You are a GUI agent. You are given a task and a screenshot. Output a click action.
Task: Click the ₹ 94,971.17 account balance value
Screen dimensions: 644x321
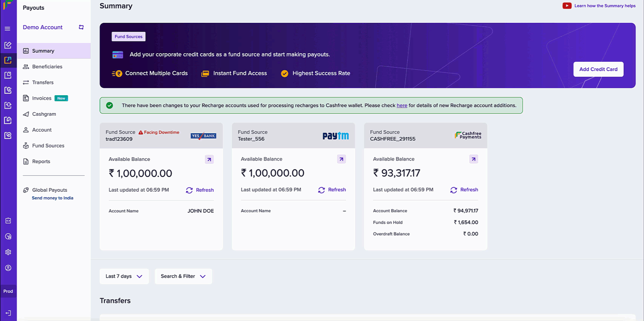466,211
